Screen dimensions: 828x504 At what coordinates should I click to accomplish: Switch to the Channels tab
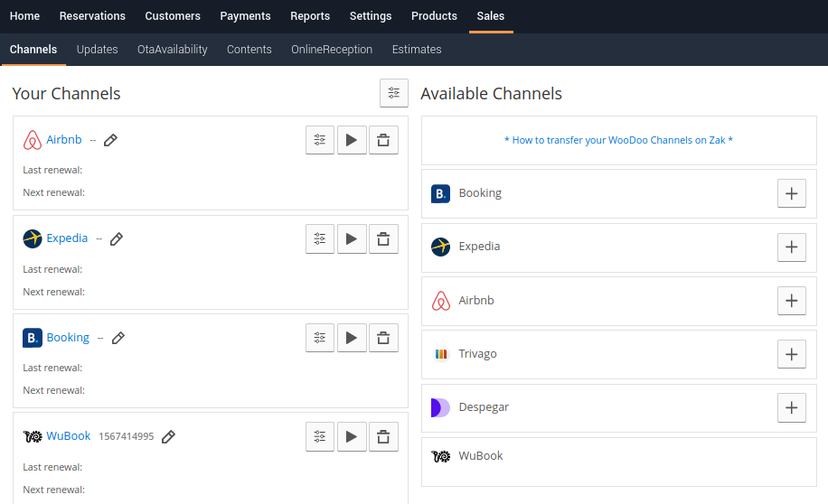click(x=33, y=50)
